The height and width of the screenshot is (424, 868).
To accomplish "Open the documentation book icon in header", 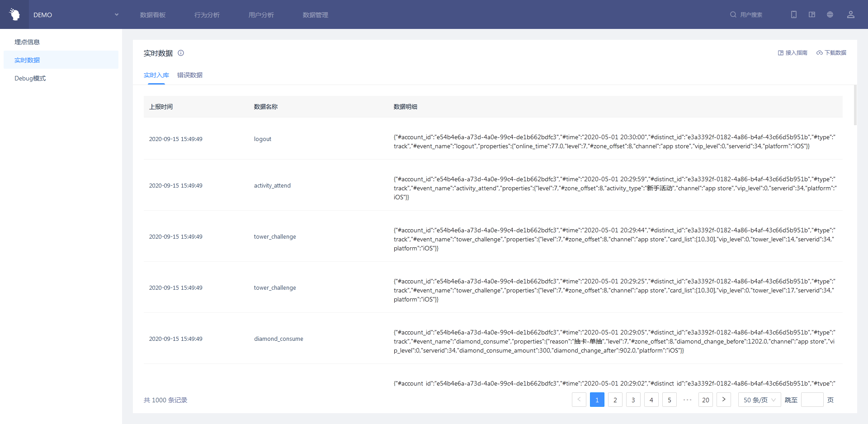I will click(811, 14).
